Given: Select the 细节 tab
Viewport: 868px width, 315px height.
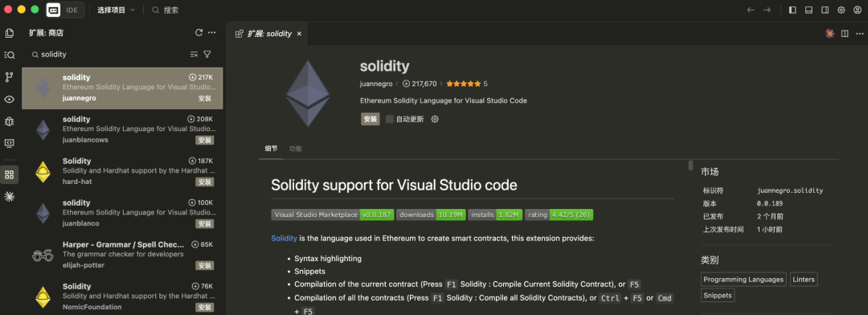Looking at the screenshot, I should [272, 149].
